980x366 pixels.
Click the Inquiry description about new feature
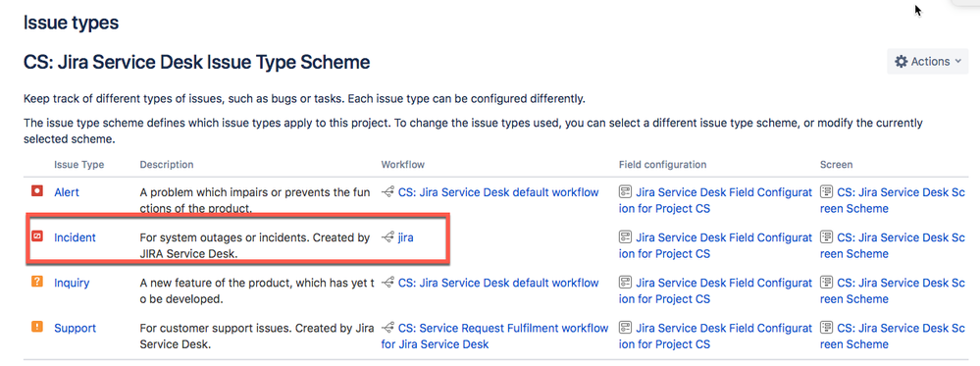257,290
